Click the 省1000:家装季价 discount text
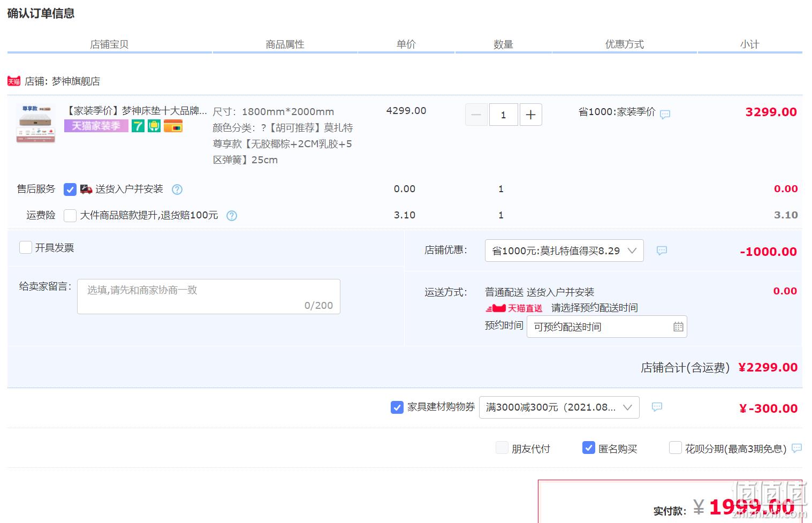This screenshot has height=523, width=812. (617, 112)
